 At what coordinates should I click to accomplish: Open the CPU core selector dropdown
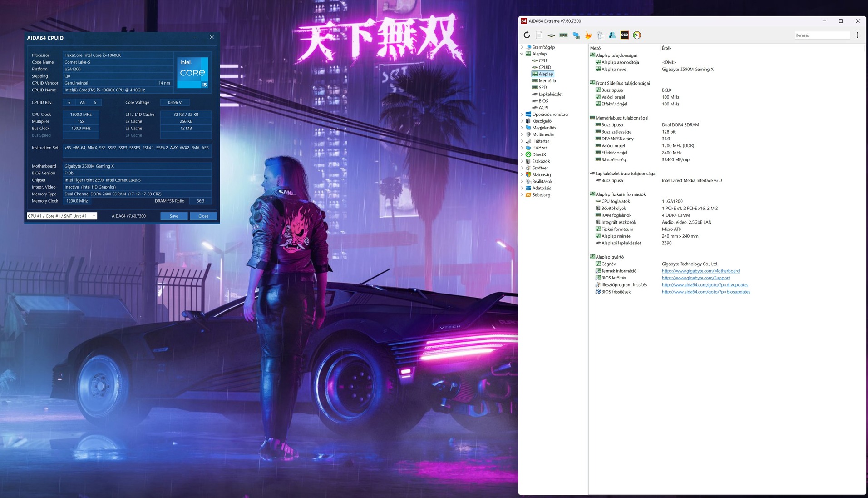click(x=62, y=216)
